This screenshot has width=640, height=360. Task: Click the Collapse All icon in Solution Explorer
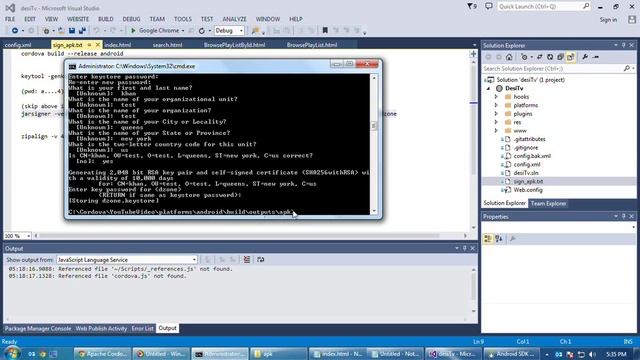tap(560, 57)
